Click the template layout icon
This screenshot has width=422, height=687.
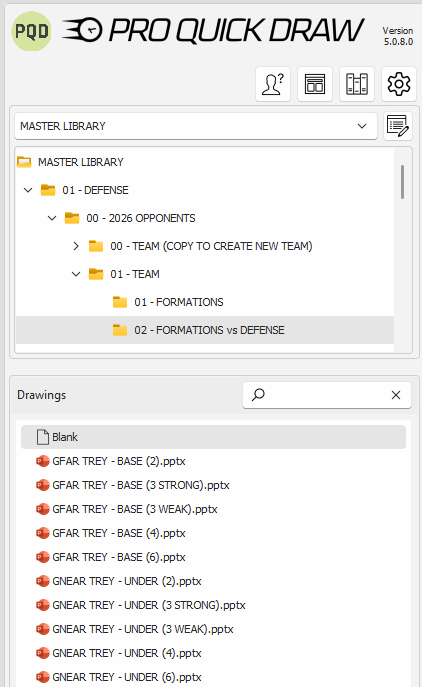pos(315,84)
